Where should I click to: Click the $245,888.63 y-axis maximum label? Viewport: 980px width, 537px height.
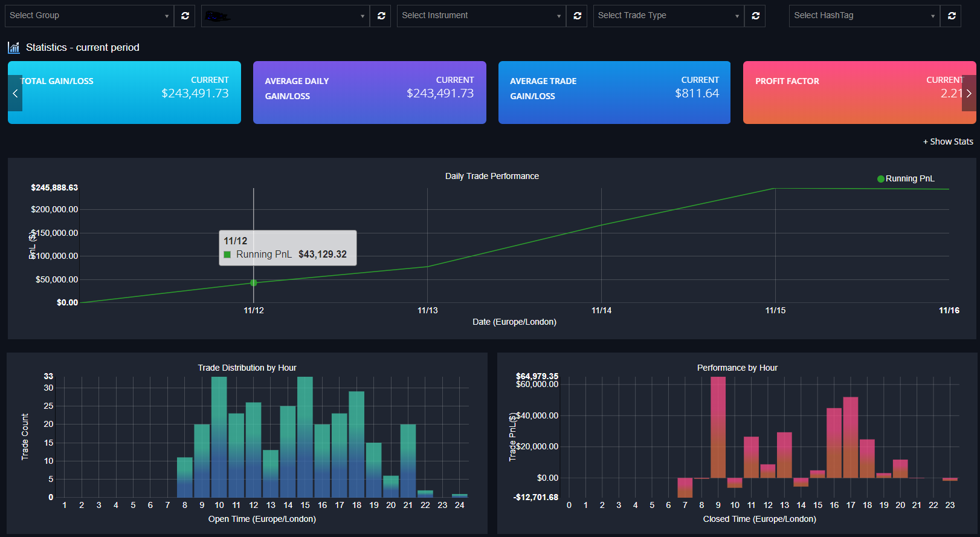click(54, 187)
